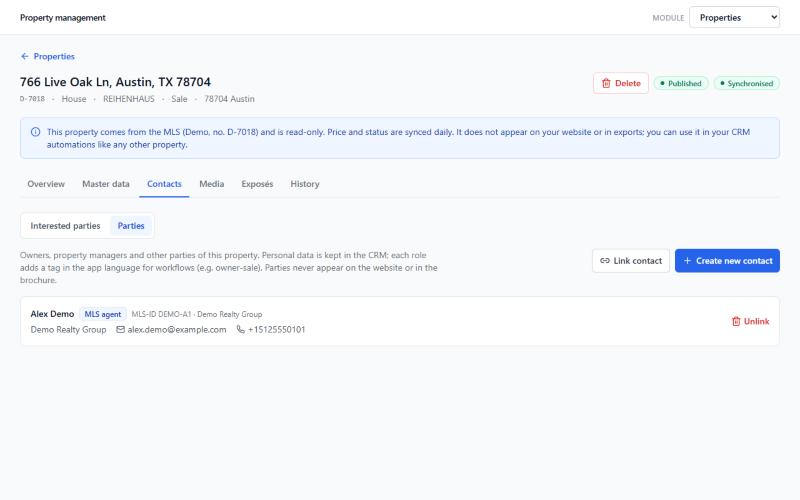Screen dimensions: 800x500
Task: Click the property ID D-7018 in the subtitle
Action: [32, 99]
